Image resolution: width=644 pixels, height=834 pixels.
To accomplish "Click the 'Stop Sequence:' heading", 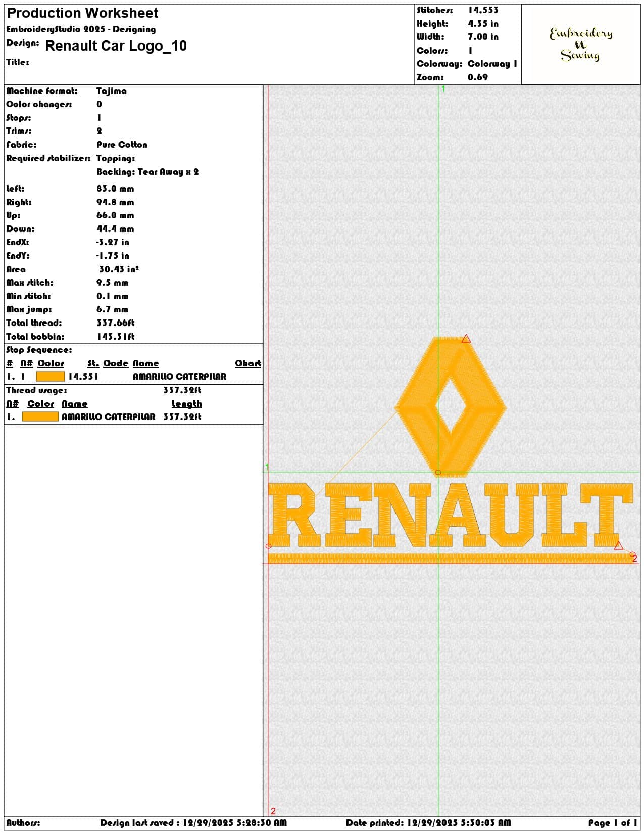I will (39, 350).
